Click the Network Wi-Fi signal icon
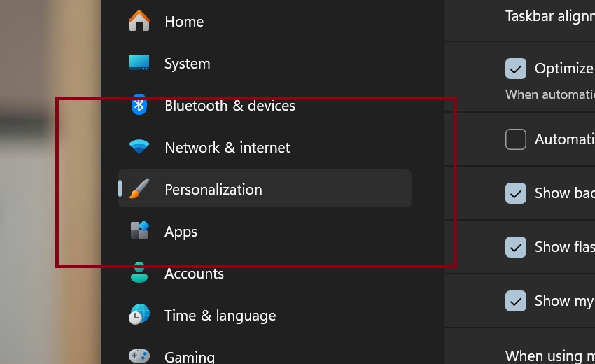The image size is (595, 364). (139, 147)
